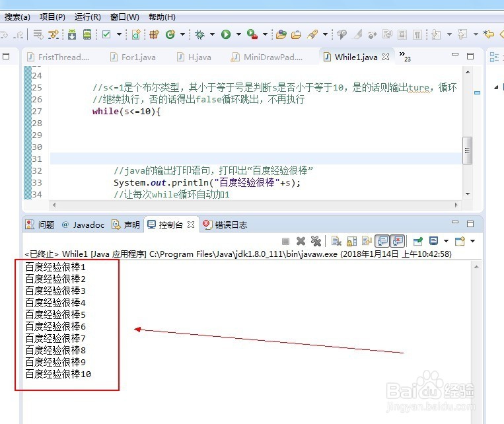This screenshot has width=504, height=424.
Task: Remove launch with single X icon
Action: click(x=301, y=241)
